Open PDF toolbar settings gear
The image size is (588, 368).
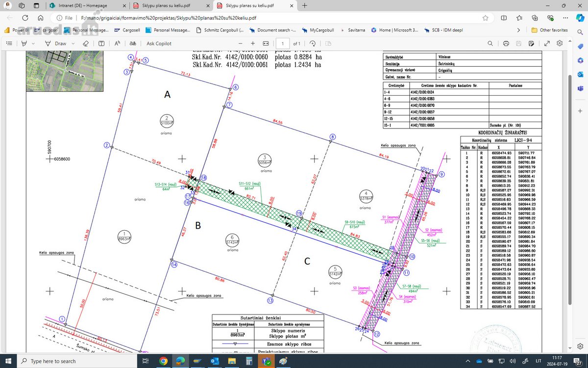[x=560, y=43]
